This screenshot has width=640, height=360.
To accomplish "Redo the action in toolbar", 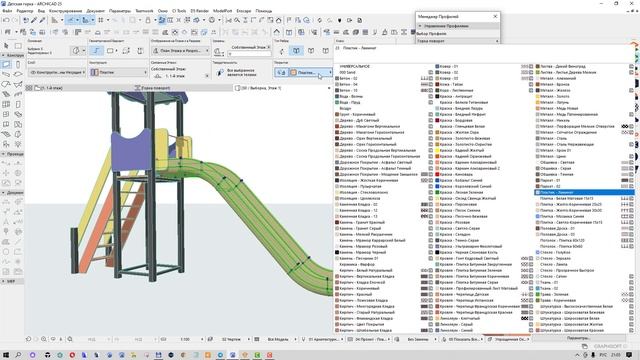I will pos(15,20).
